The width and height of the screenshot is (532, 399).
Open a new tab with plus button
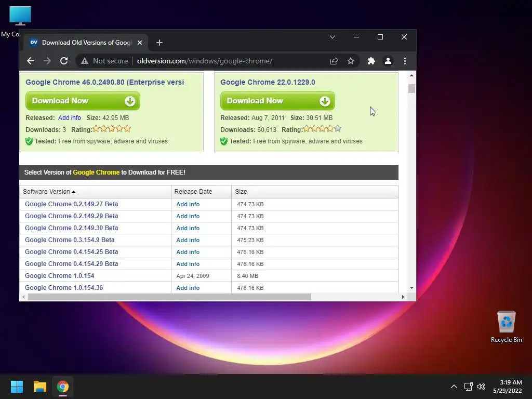click(x=159, y=43)
